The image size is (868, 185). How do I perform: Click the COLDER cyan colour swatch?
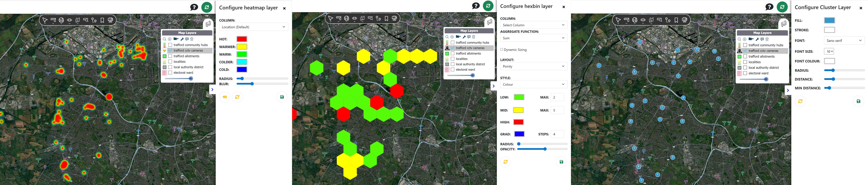pyautogui.click(x=242, y=62)
